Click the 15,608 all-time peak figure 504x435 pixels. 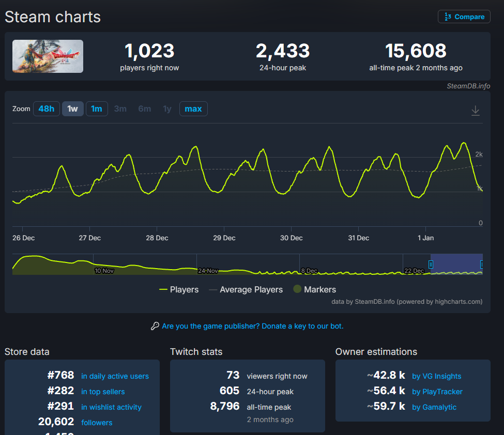(416, 51)
